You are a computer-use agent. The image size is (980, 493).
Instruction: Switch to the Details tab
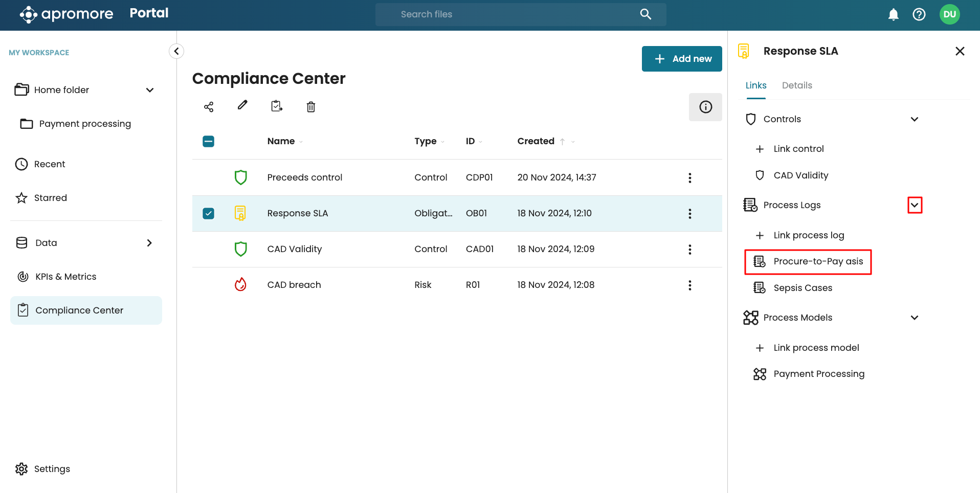(796, 85)
